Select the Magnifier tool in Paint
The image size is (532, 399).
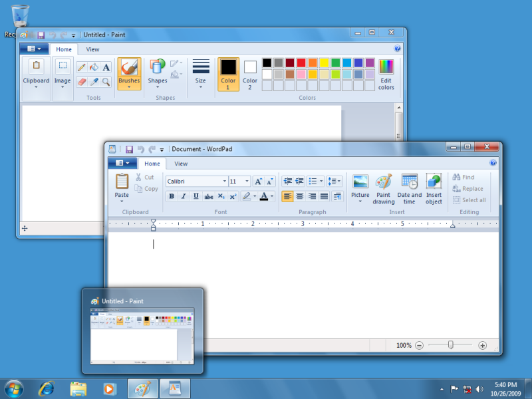[106, 82]
